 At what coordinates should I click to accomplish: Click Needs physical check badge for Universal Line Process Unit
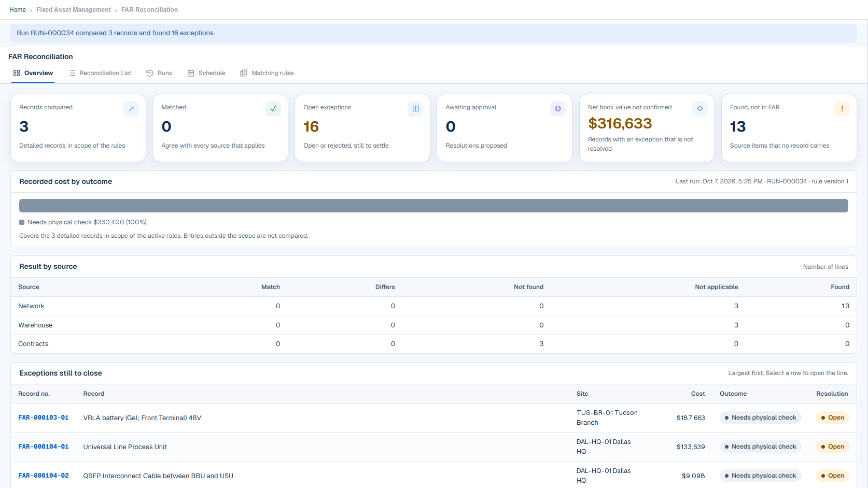tap(760, 447)
